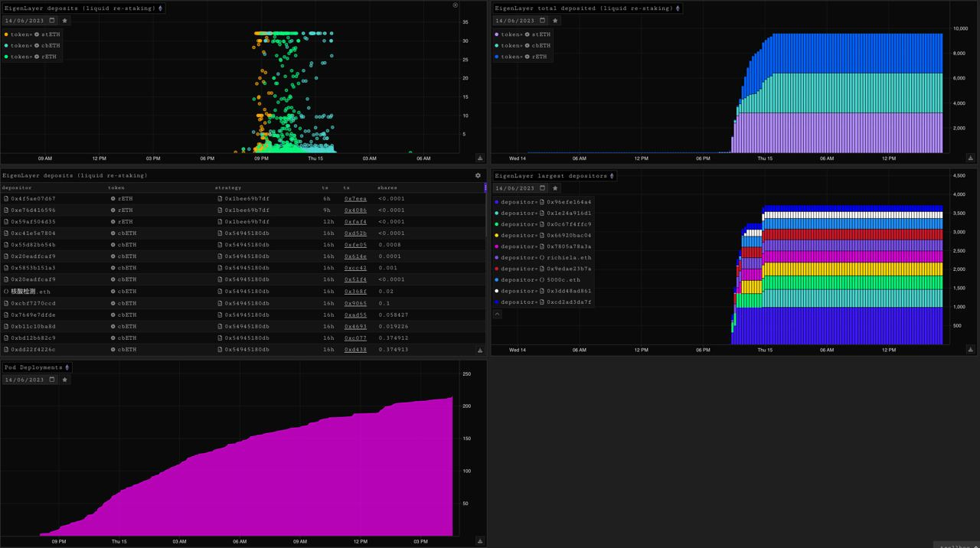Download the deposits table data
This screenshot has height=548, width=980.
click(x=480, y=350)
